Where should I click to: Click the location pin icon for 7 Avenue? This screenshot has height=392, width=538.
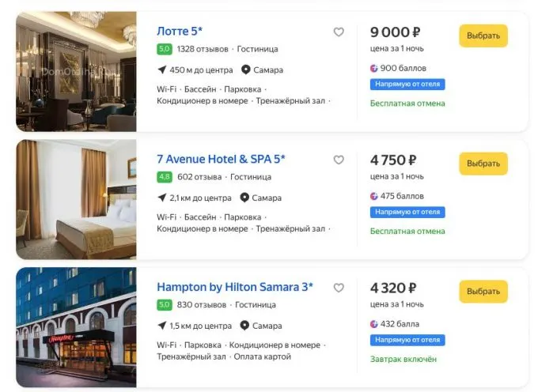tap(245, 198)
